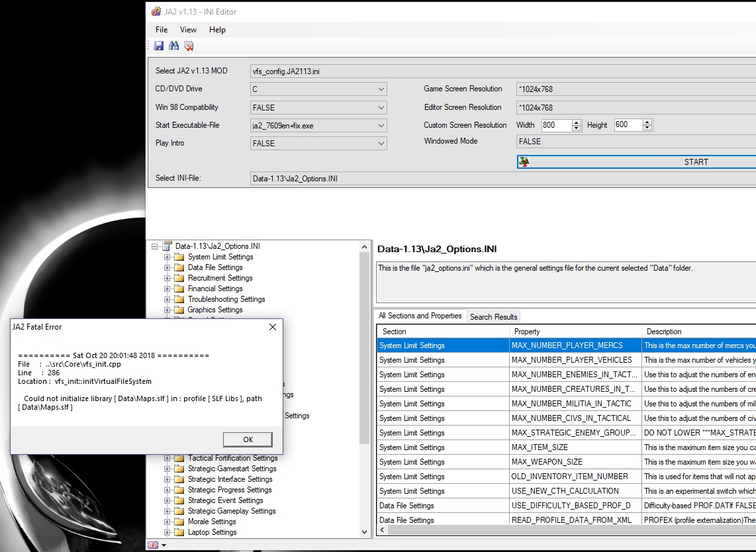Click the Height input field
The image size is (756, 552).
pyautogui.click(x=628, y=125)
